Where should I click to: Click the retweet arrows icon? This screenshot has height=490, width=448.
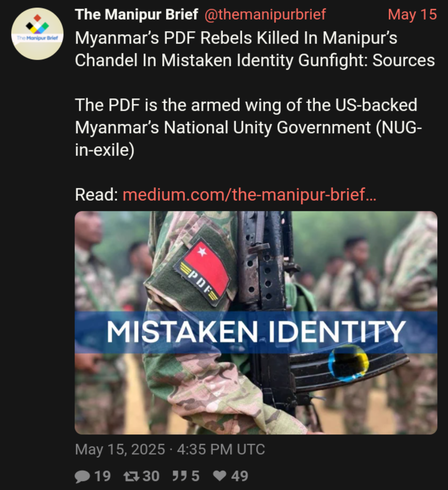coord(132,476)
